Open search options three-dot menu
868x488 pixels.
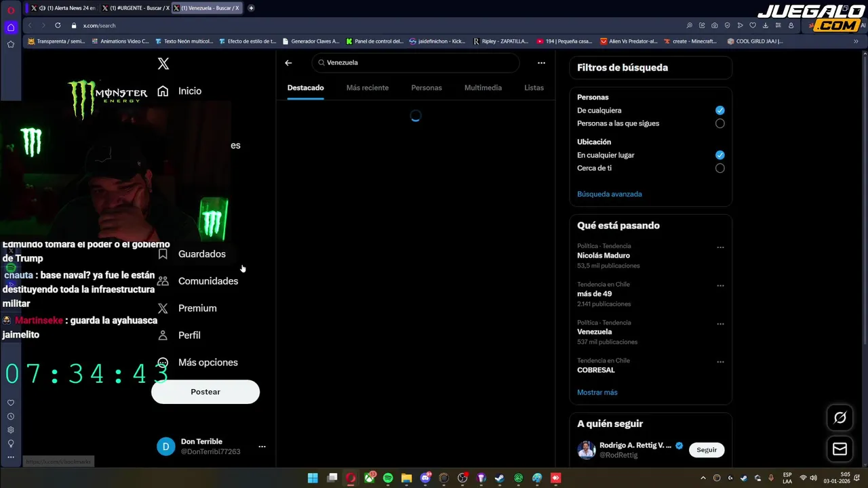541,62
